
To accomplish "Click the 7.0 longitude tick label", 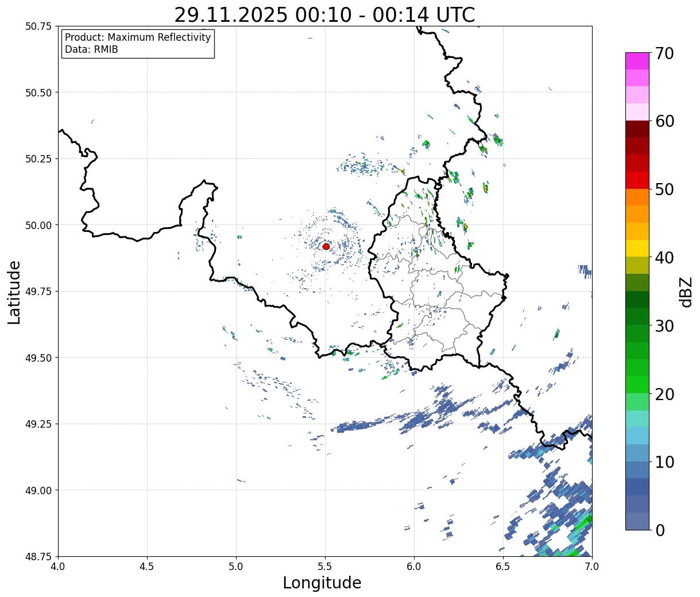I will (592, 567).
